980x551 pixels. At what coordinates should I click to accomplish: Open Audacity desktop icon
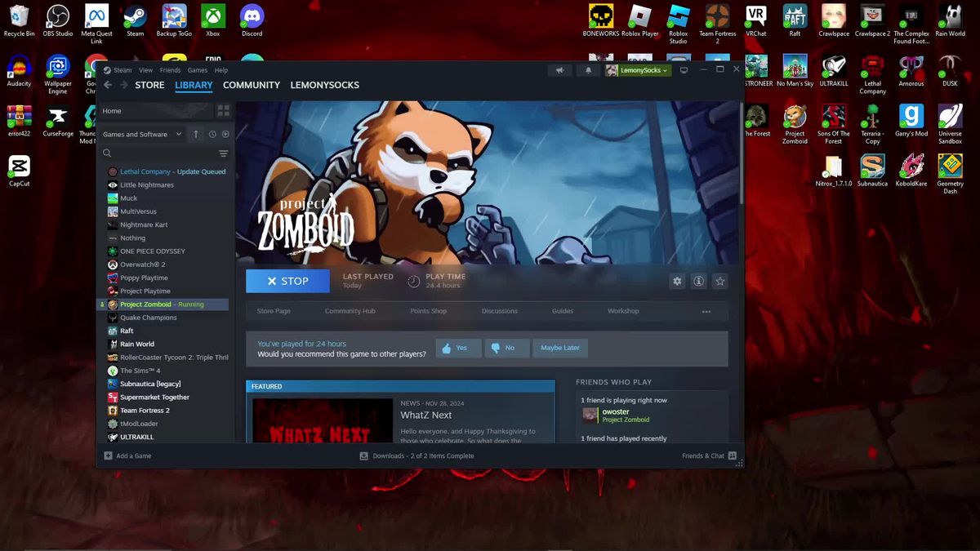tap(19, 70)
